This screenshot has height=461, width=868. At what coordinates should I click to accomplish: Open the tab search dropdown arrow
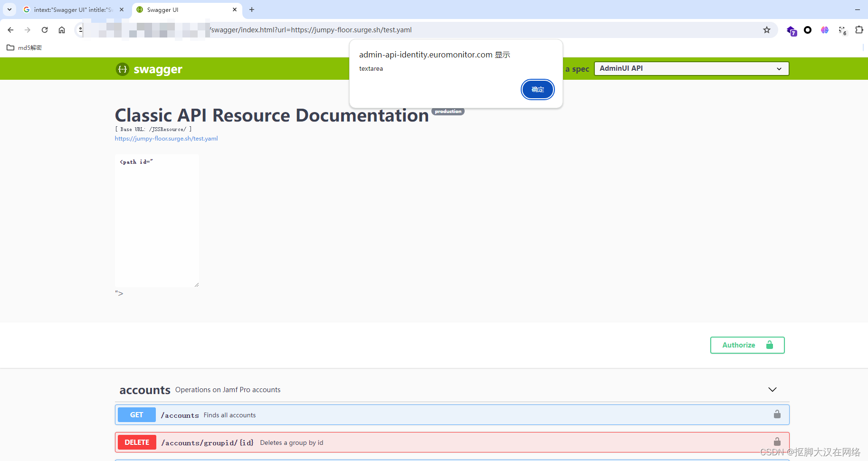point(10,9)
